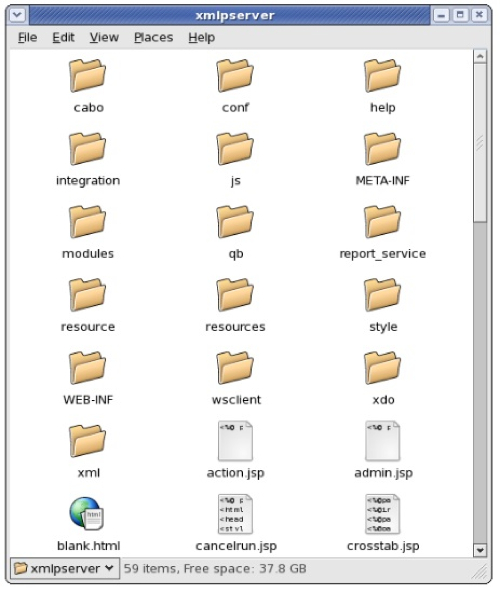This screenshot has height=593, width=500.
Task: Select the modules folder icon
Action: [88, 222]
